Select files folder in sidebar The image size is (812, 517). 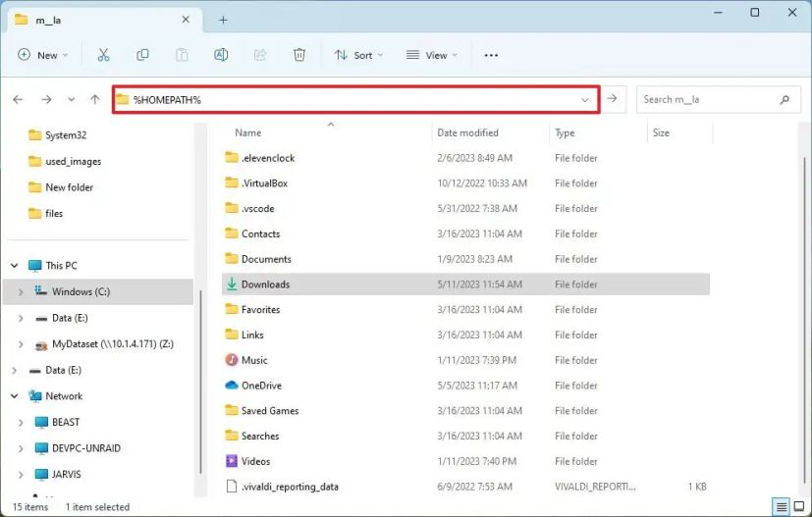point(45,213)
